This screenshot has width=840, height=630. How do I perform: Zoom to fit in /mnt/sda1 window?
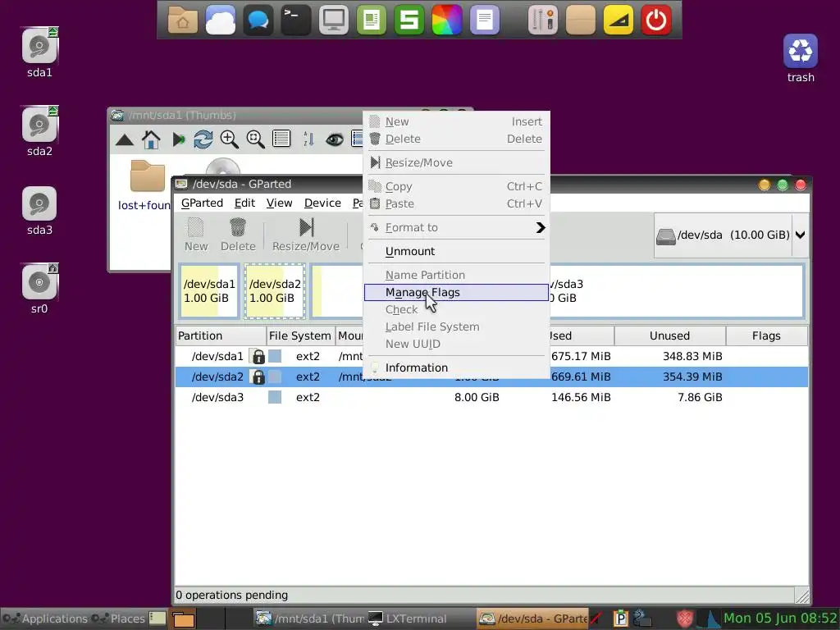(x=256, y=139)
